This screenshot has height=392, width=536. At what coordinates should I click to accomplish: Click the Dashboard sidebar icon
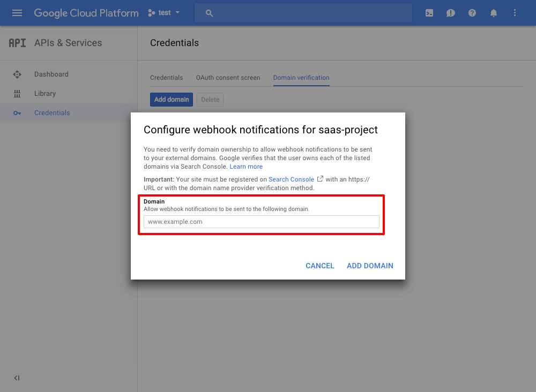pos(17,74)
